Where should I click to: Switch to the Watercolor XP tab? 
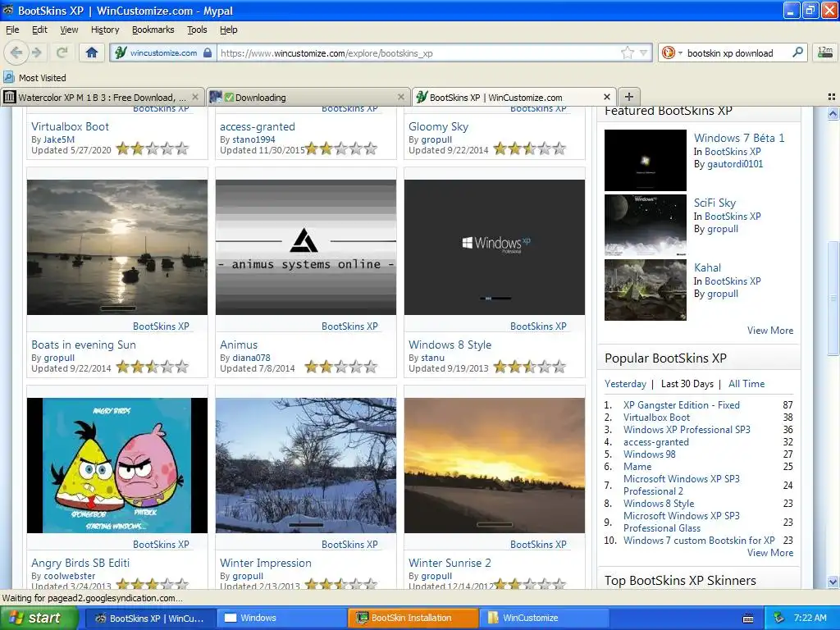coord(103,97)
